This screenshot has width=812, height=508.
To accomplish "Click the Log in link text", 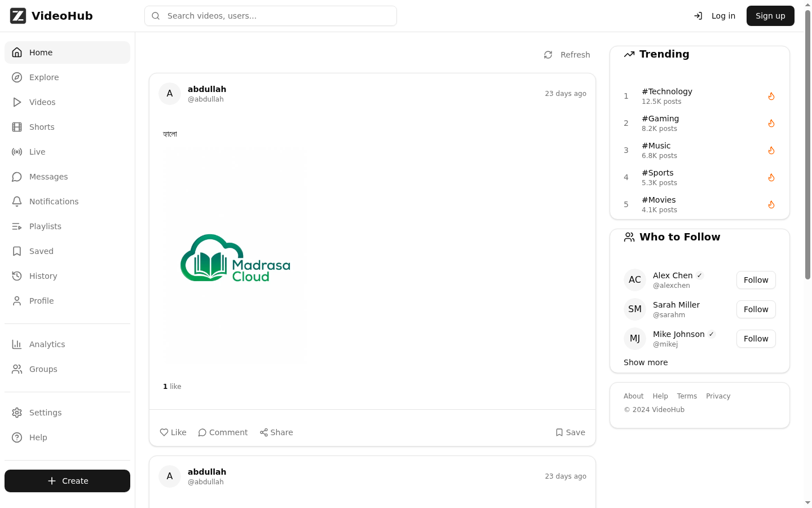I will click(x=723, y=16).
